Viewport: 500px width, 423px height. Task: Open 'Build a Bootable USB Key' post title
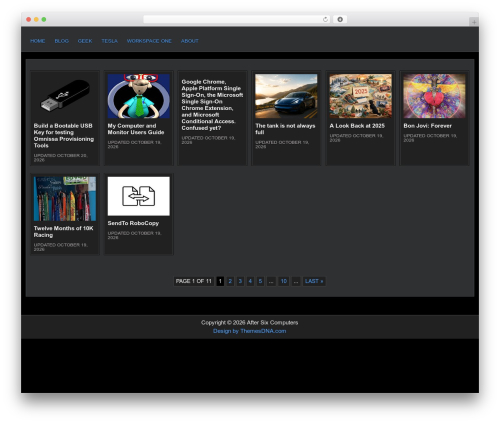(x=64, y=136)
